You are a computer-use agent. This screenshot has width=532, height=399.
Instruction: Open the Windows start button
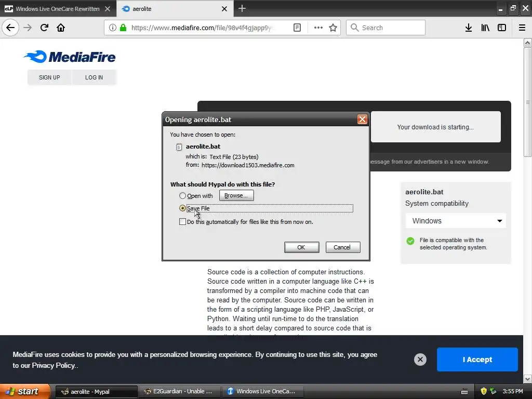(x=25, y=391)
